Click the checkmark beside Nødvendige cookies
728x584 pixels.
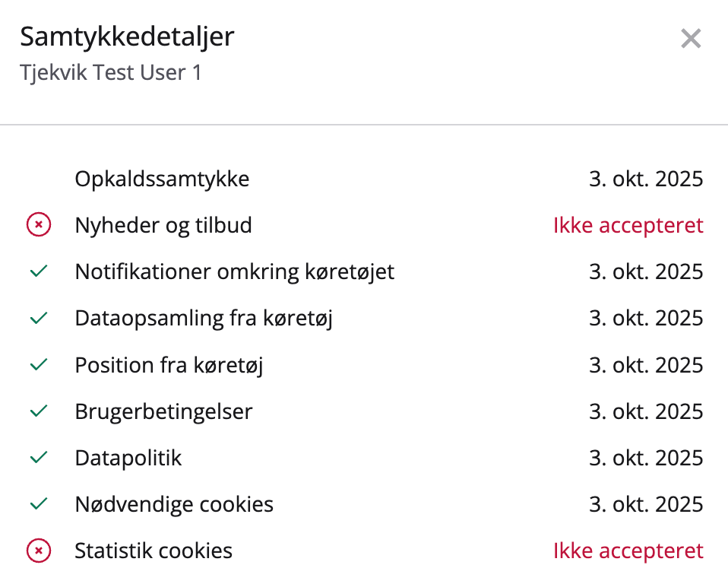pos(39,504)
